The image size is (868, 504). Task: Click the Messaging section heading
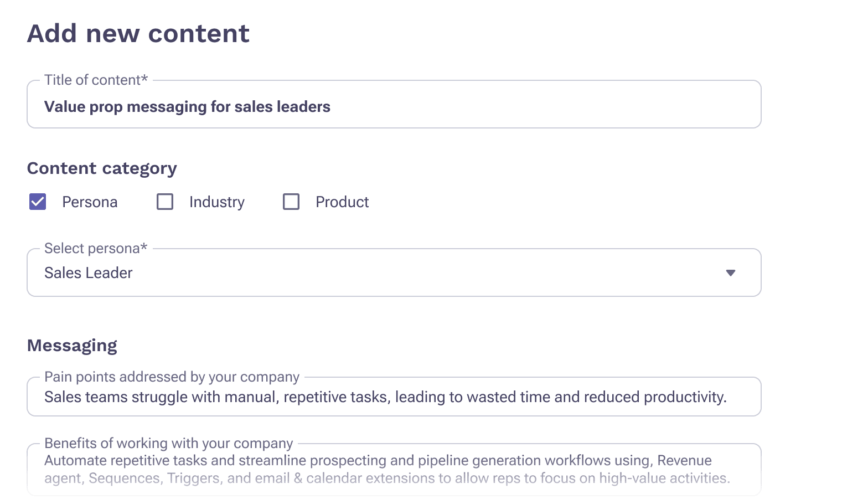tap(72, 346)
